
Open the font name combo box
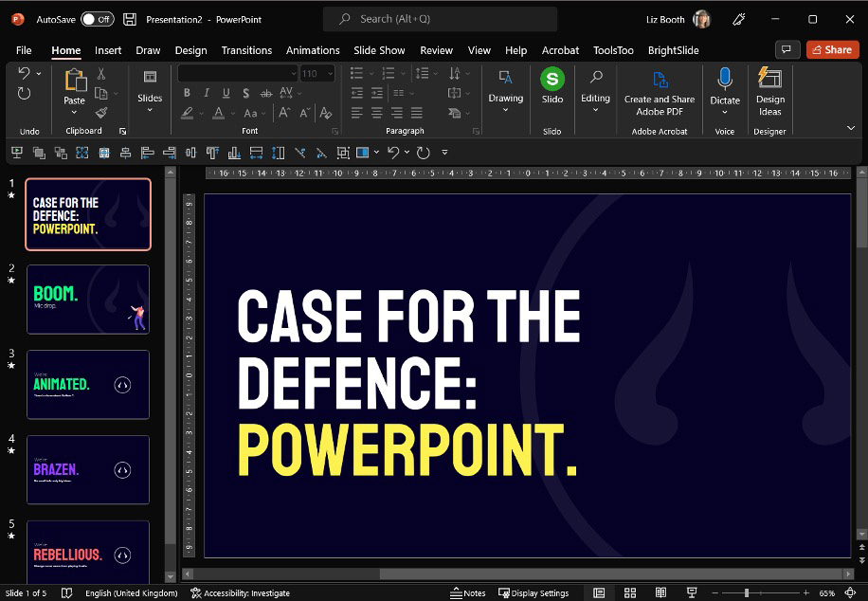click(x=238, y=74)
